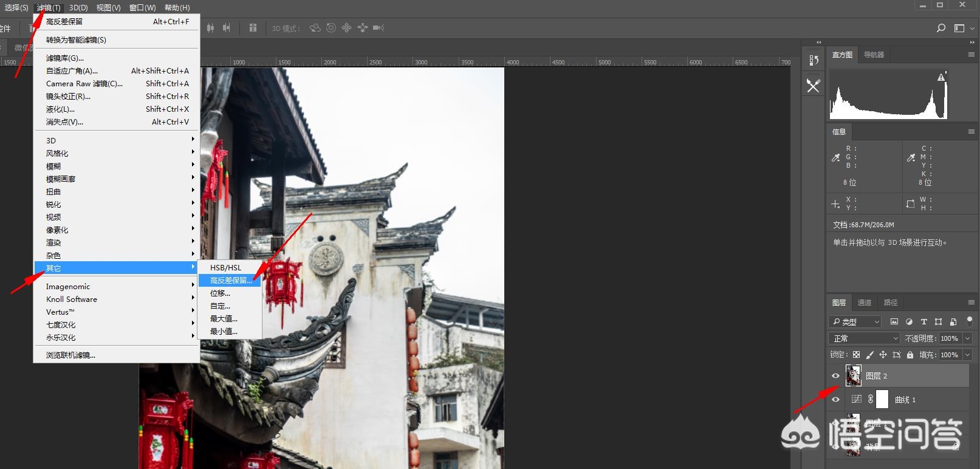Open the layer filter 类型 dropdown

click(855, 321)
